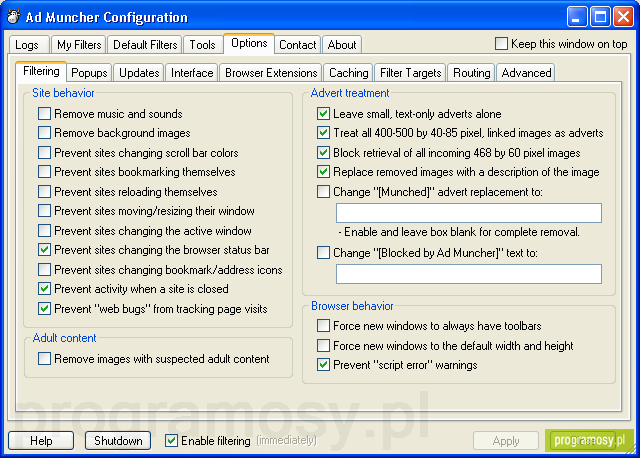Uncheck Prevent script error warnings

point(324,365)
